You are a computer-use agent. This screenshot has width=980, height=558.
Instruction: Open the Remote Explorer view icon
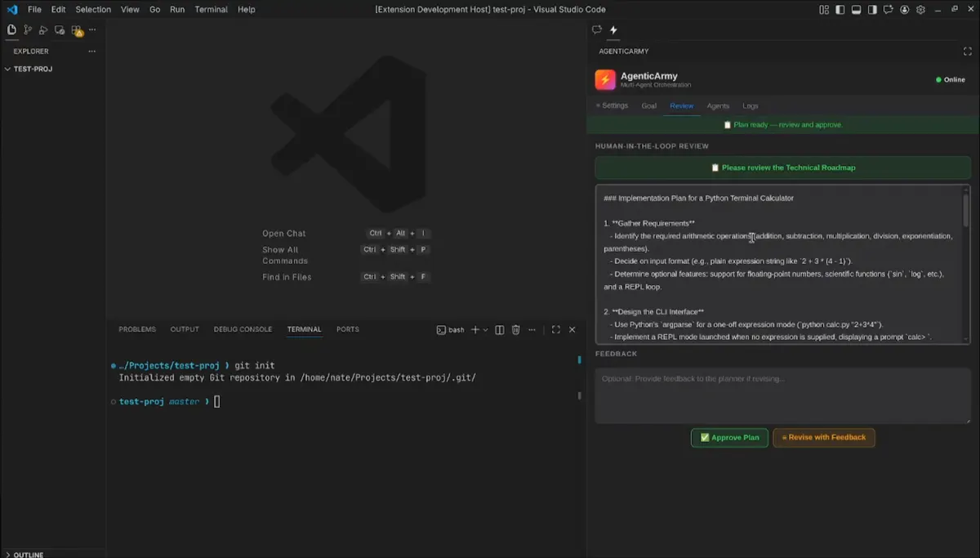pyautogui.click(x=60, y=30)
